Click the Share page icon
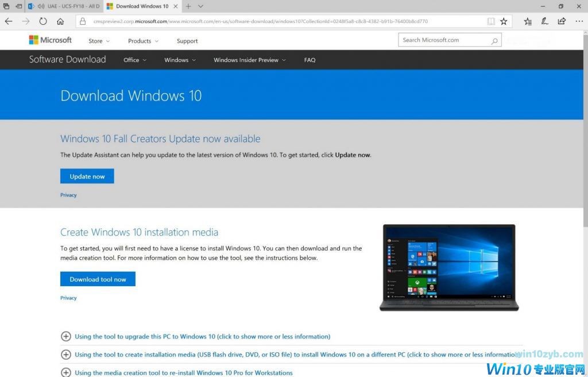 pyautogui.click(x=562, y=21)
